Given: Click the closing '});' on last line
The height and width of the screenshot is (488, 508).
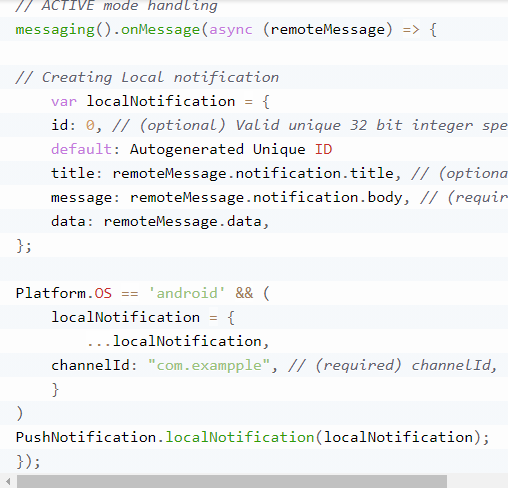Looking at the screenshot, I should pos(28,462).
